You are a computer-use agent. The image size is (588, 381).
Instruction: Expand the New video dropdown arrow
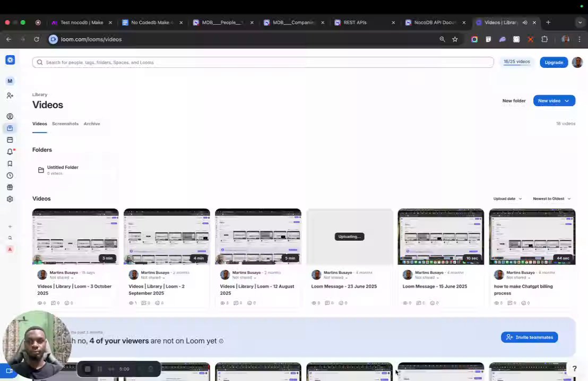[567, 101]
